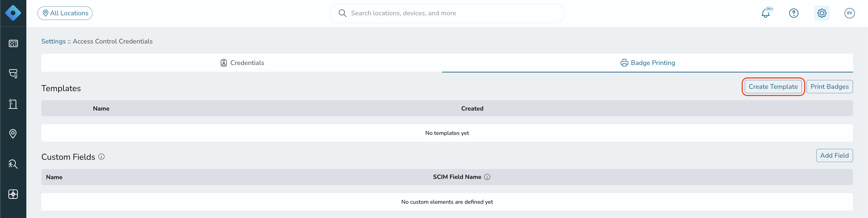Click the Templates section heading
Viewport: 868px width, 218px height.
(61, 88)
